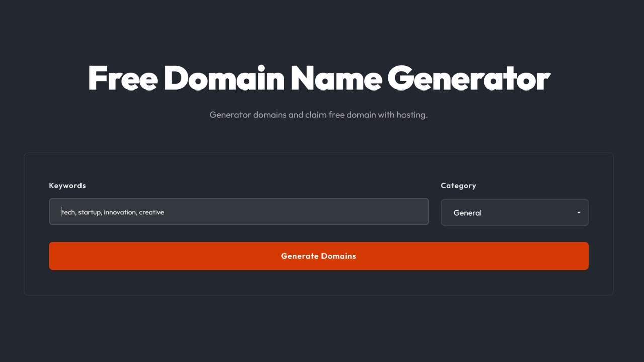Click the Category label
Image resolution: width=644 pixels, height=362 pixels.
pos(458,185)
